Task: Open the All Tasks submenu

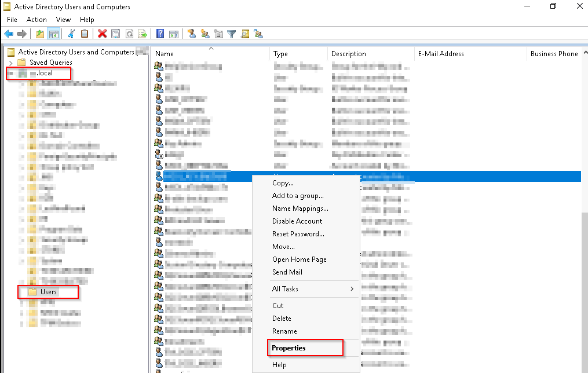Action: [x=313, y=288]
